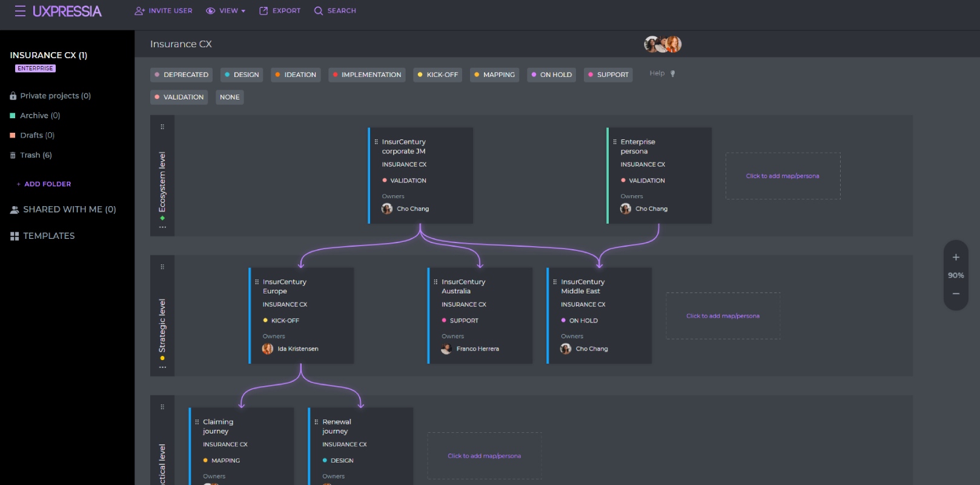Zoom out with the minus icon

pos(956,293)
